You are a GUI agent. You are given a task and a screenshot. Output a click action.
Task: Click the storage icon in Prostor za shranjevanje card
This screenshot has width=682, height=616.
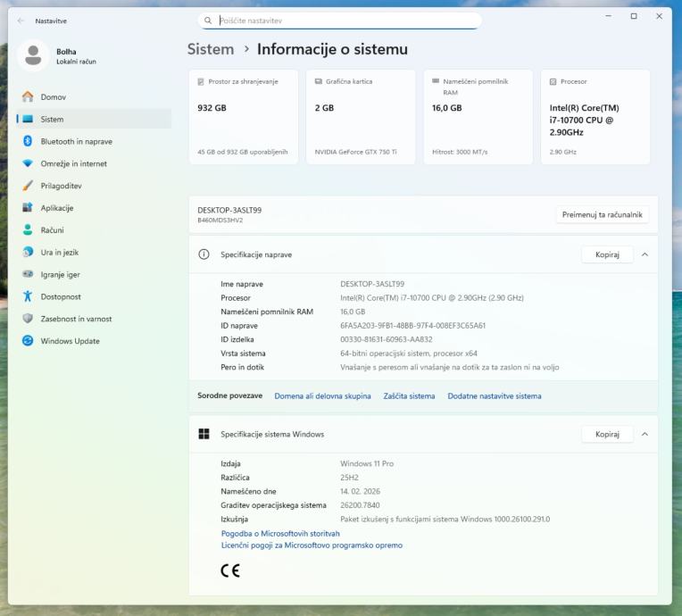tap(201, 81)
